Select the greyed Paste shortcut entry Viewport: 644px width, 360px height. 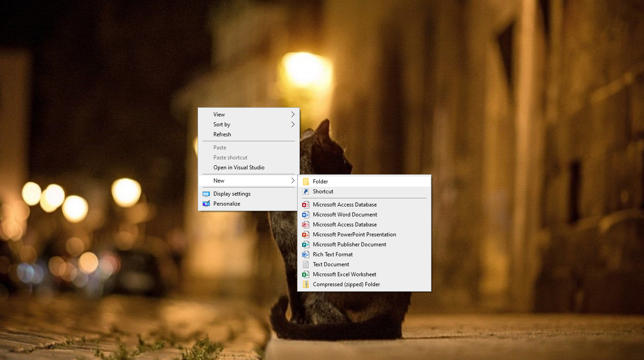(x=249, y=158)
